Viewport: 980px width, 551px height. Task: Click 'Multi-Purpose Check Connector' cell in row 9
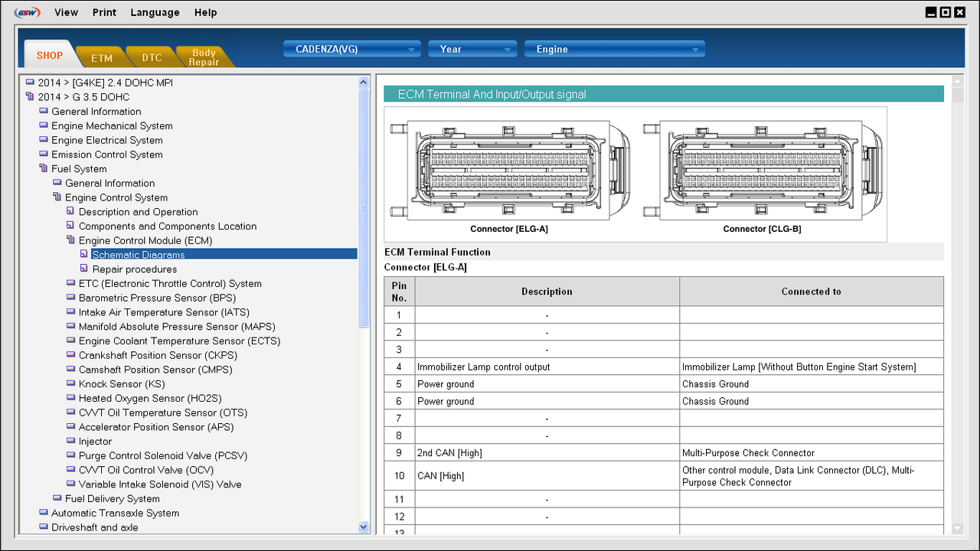(811, 453)
